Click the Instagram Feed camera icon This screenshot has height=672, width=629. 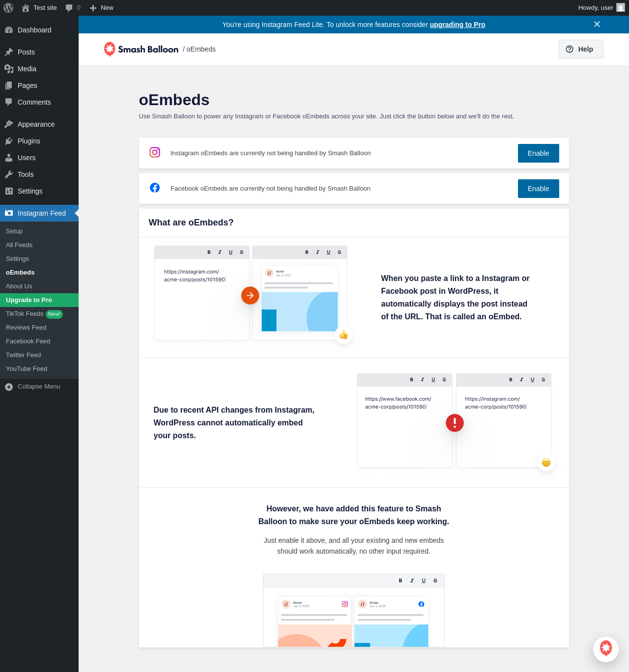9,213
